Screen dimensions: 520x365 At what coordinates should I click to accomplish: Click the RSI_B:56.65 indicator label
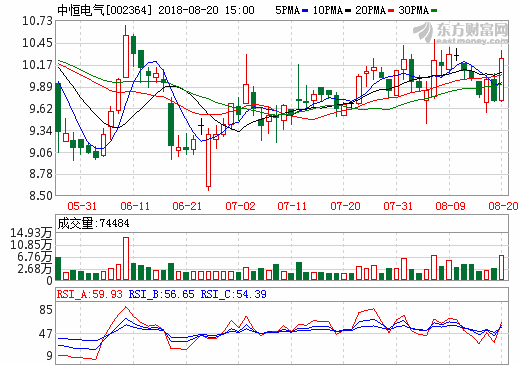click(x=161, y=294)
